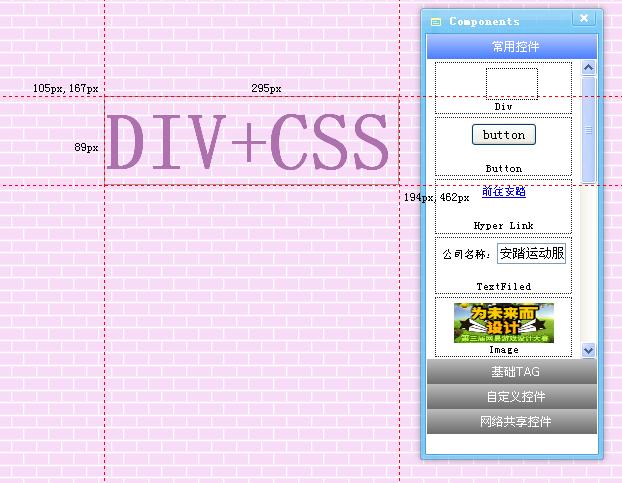Click the Div component label

pyautogui.click(x=503, y=107)
